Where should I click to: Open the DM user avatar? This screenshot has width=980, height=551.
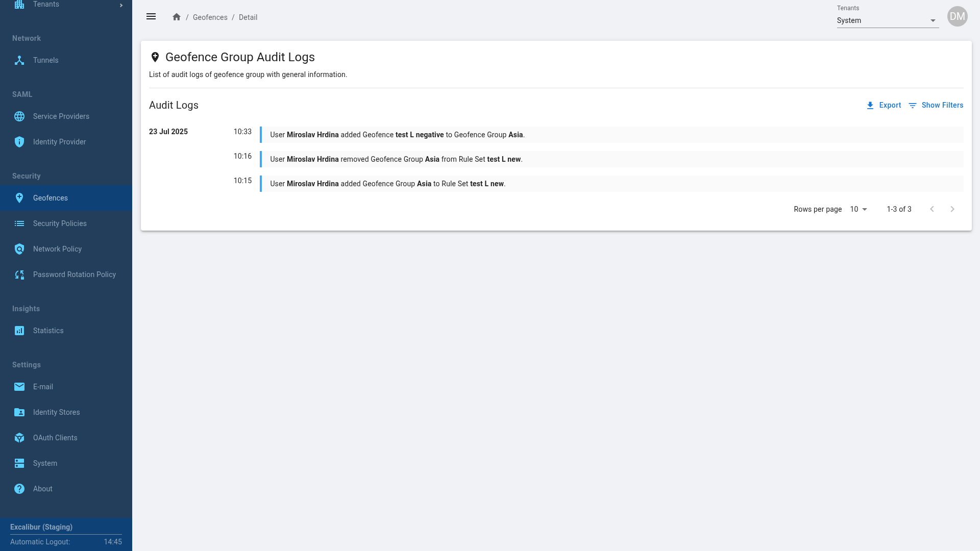[x=957, y=16]
